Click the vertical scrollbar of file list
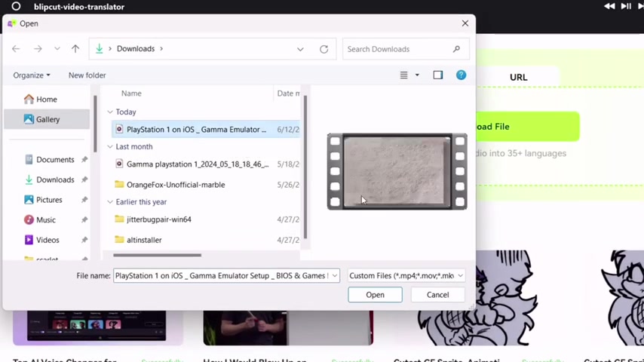The image size is (644, 362). point(305,167)
